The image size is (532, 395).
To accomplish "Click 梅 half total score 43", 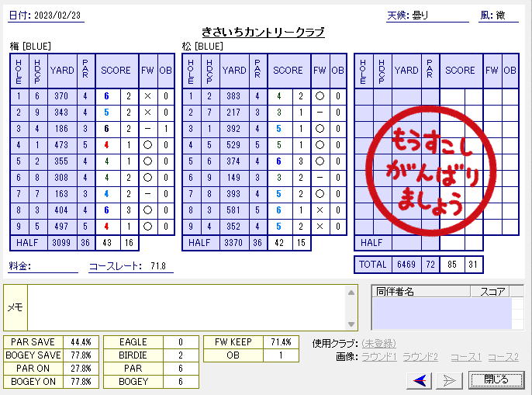I will pos(107,243).
